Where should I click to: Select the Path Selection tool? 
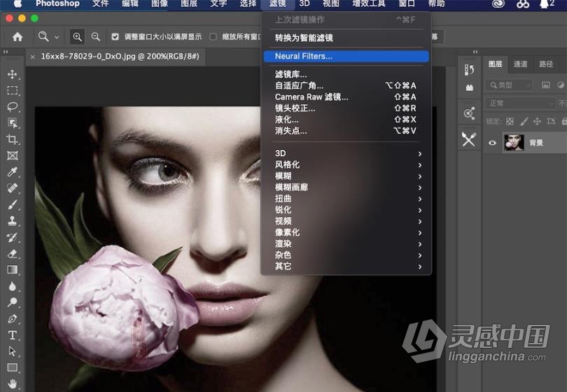click(x=13, y=351)
